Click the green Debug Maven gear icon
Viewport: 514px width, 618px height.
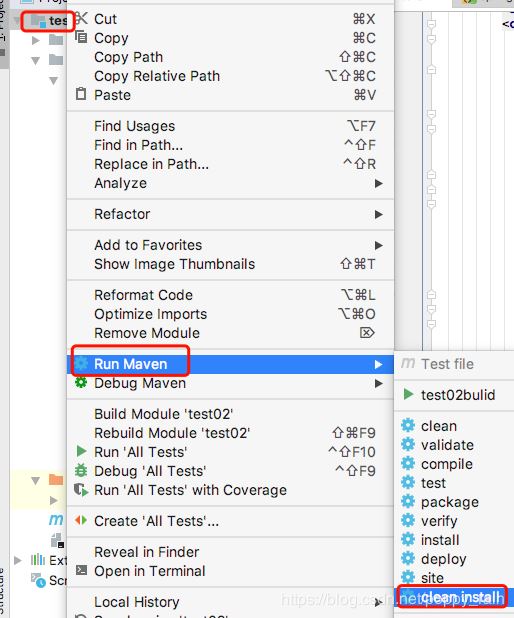tap(81, 383)
